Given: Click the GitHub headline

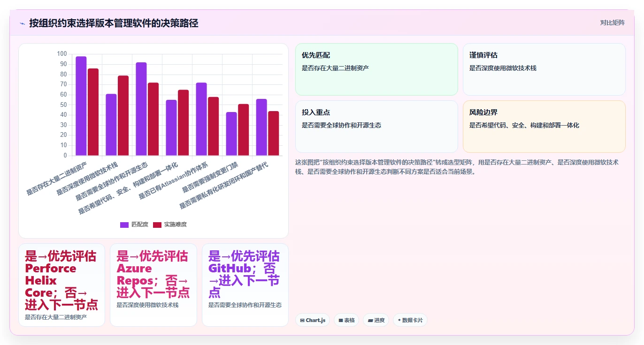Looking at the screenshot, I should point(245,274).
